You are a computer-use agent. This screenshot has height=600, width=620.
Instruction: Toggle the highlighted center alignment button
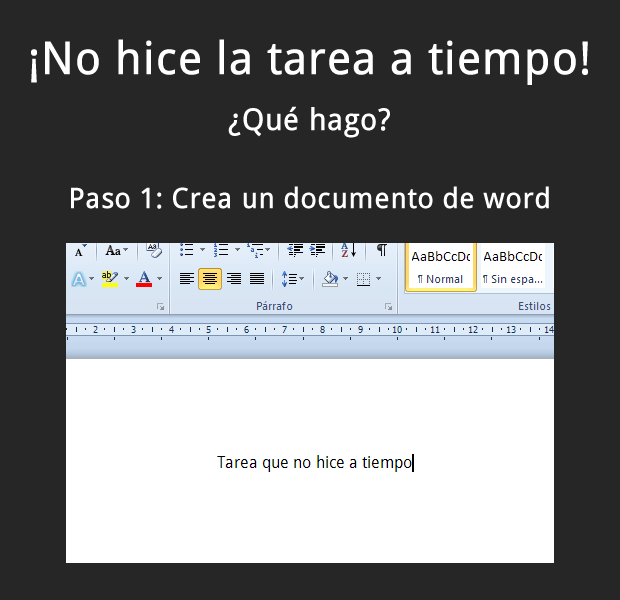[x=210, y=279]
